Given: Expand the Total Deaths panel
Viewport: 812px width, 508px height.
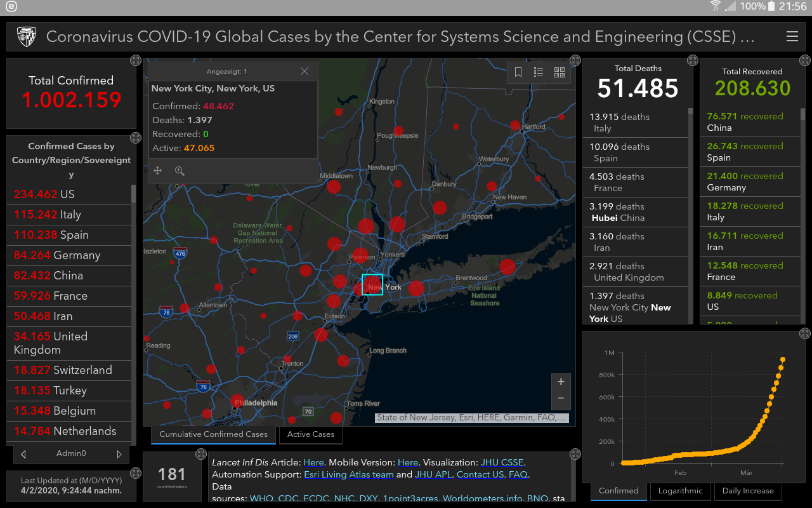Looking at the screenshot, I should click(x=692, y=60).
